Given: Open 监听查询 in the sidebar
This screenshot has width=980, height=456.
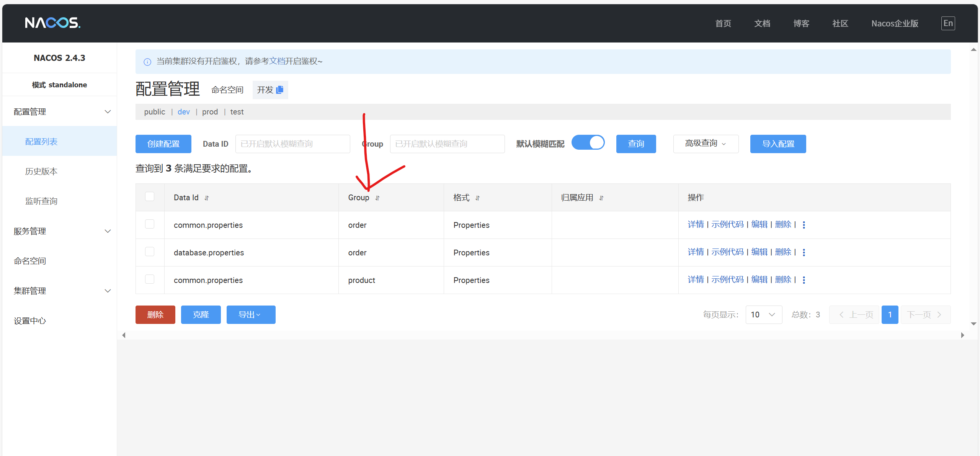Looking at the screenshot, I should point(59,201).
